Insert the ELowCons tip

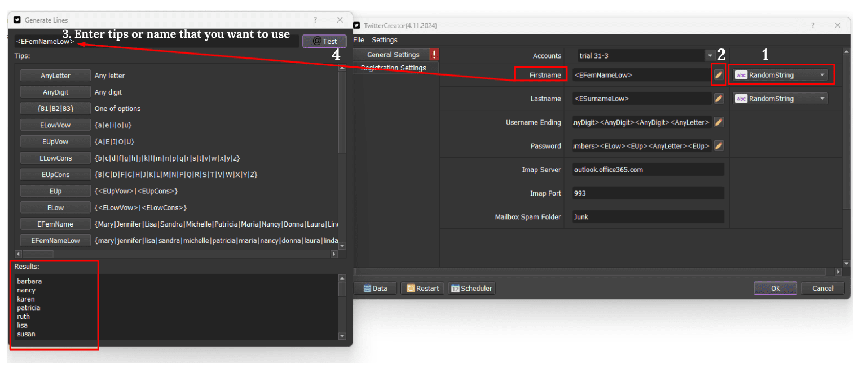click(55, 158)
